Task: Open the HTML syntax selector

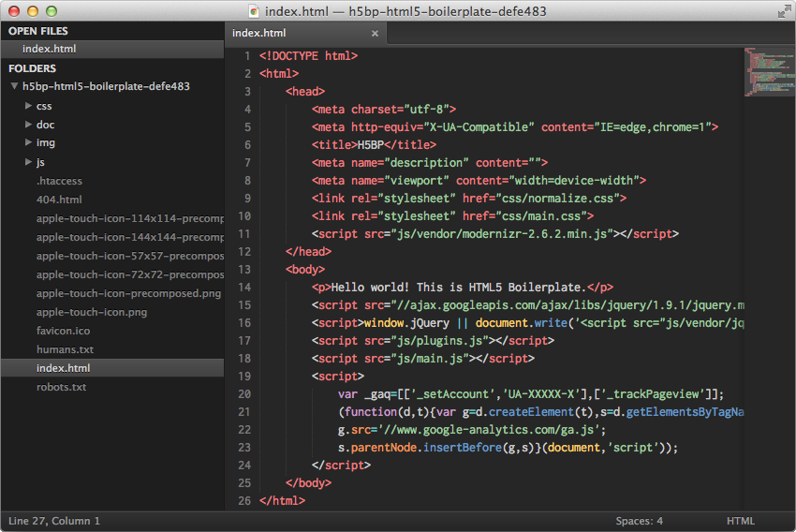Action: point(740,521)
